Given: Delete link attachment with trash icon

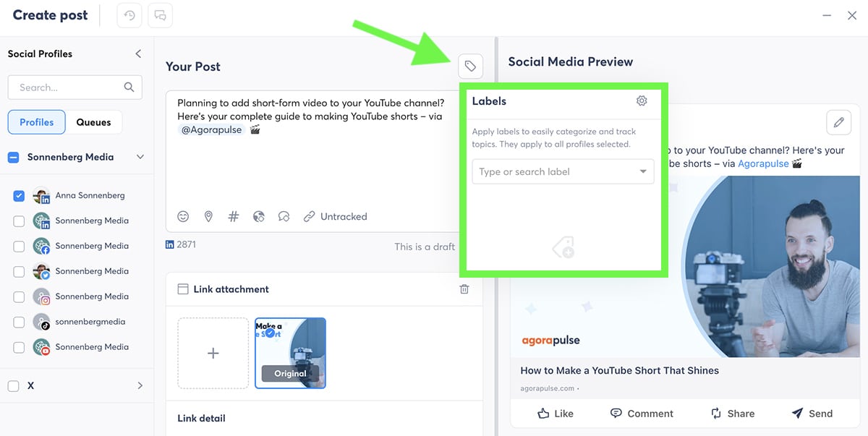Looking at the screenshot, I should coord(464,289).
